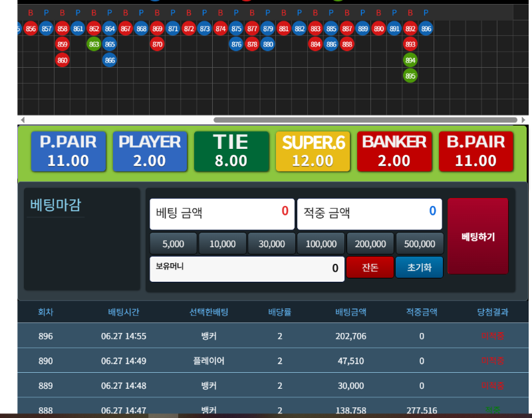
Task: Click round 874 red circle
Action: pyautogui.click(x=220, y=29)
